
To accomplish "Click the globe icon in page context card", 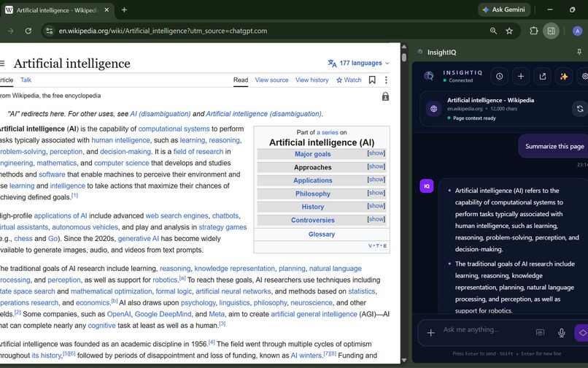I will click(x=434, y=109).
